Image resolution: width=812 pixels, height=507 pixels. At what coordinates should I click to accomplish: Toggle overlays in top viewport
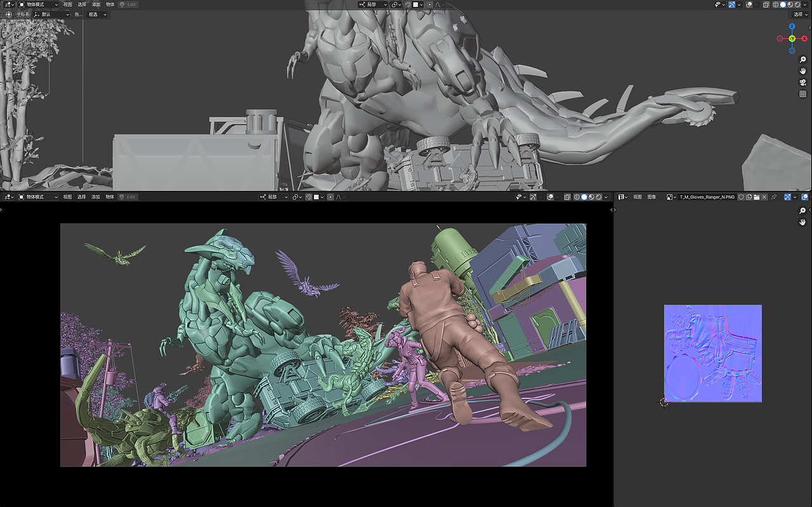750,4
